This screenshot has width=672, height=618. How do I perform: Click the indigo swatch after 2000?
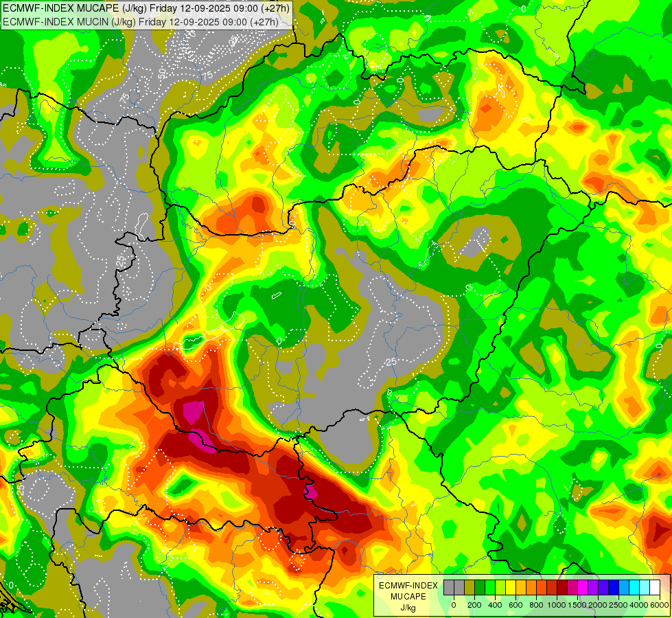[603, 587]
